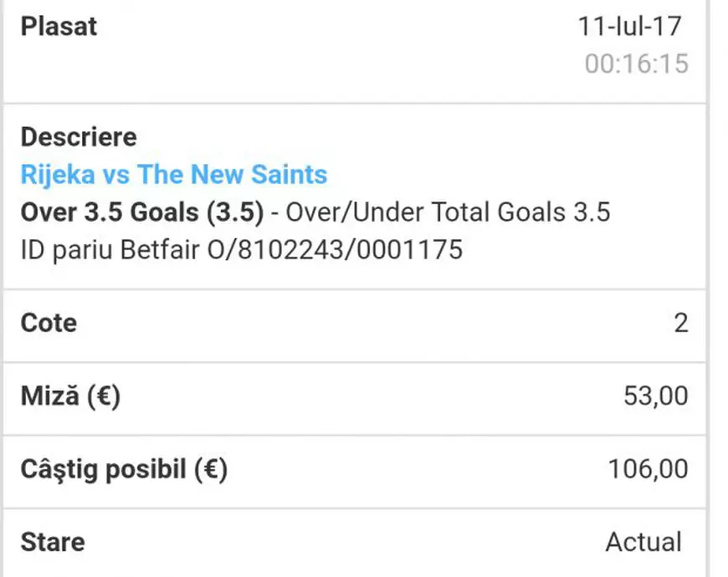This screenshot has width=728, height=577.
Task: Select the stake amount 53,00
Action: tap(655, 396)
